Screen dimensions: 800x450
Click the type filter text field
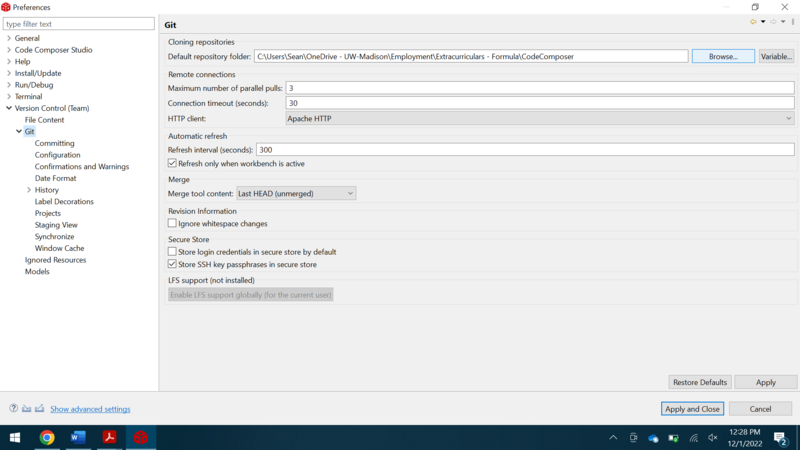(x=79, y=23)
